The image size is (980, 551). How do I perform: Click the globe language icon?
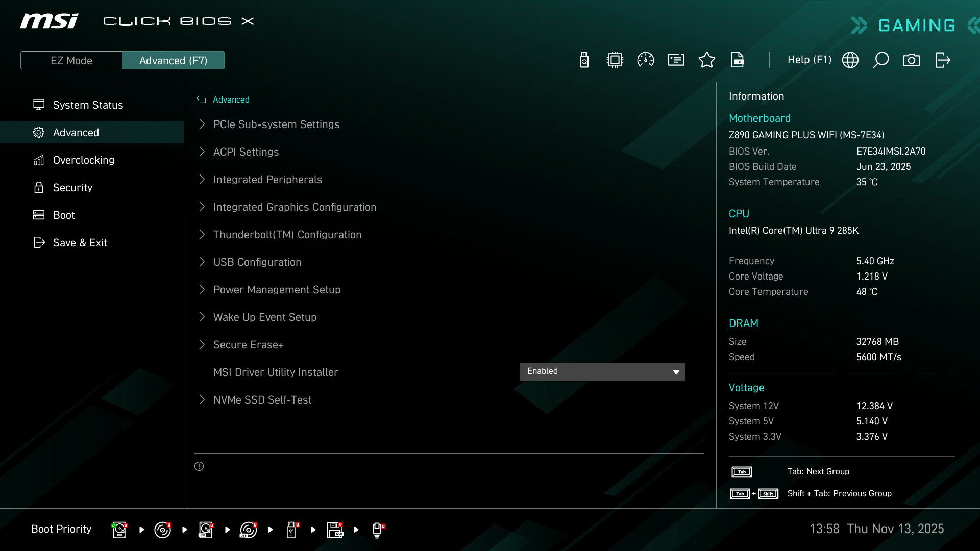850,60
